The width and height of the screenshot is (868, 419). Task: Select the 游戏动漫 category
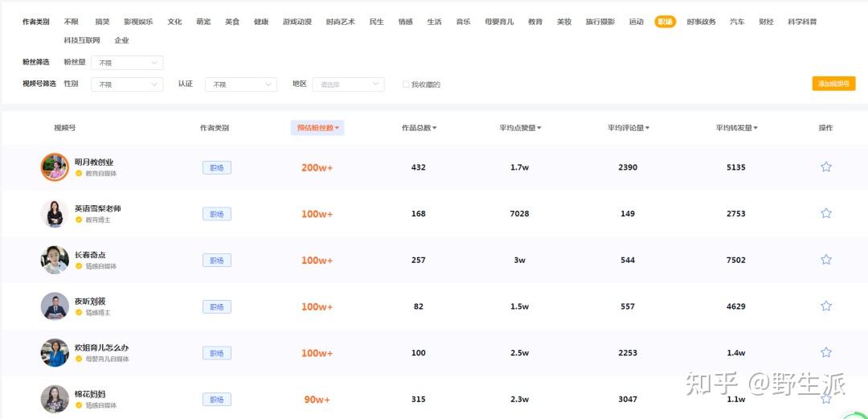297,23
